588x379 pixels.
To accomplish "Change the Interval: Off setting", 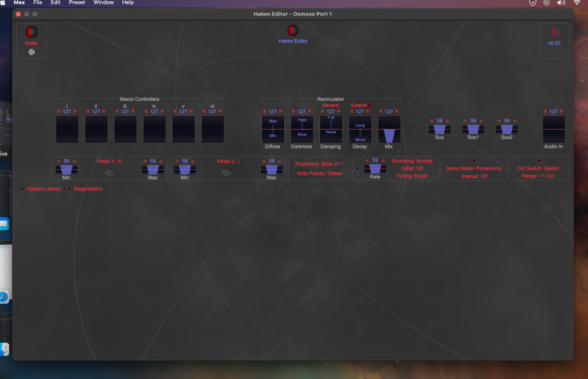I will pos(474,176).
